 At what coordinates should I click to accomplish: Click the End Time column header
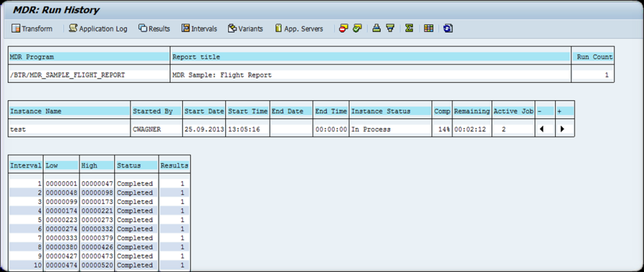tap(330, 111)
